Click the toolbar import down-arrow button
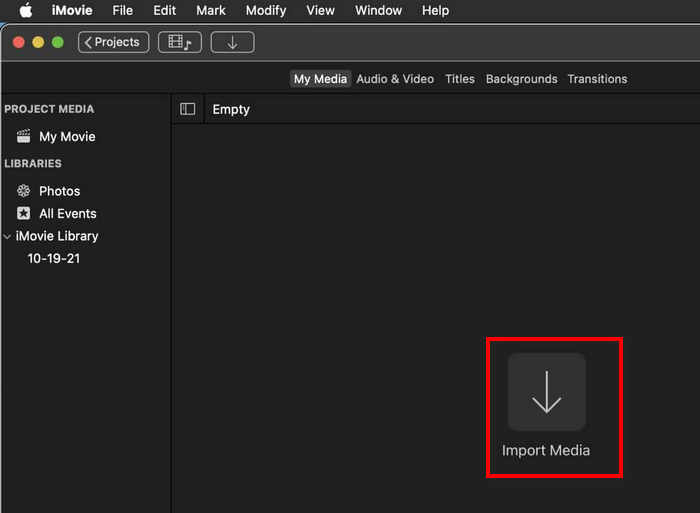Image resolution: width=700 pixels, height=513 pixels. pyautogui.click(x=233, y=42)
